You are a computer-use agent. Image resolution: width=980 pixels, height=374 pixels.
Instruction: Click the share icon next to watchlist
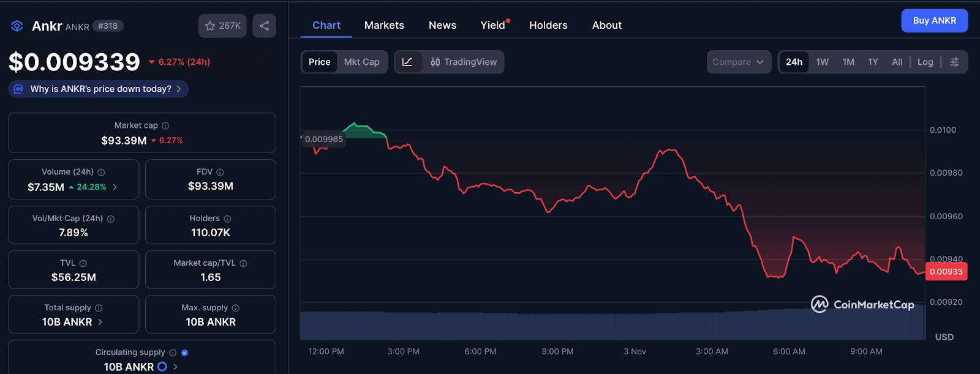click(265, 26)
